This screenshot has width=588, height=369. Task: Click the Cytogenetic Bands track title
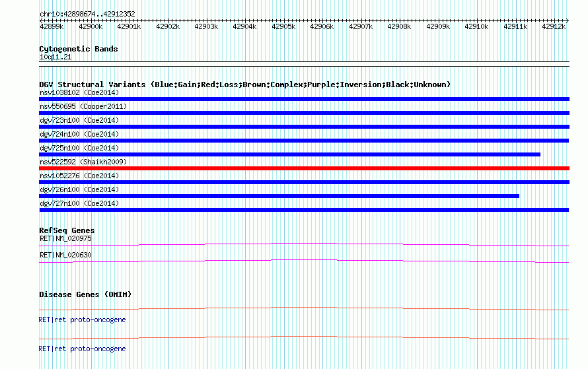[x=79, y=49]
